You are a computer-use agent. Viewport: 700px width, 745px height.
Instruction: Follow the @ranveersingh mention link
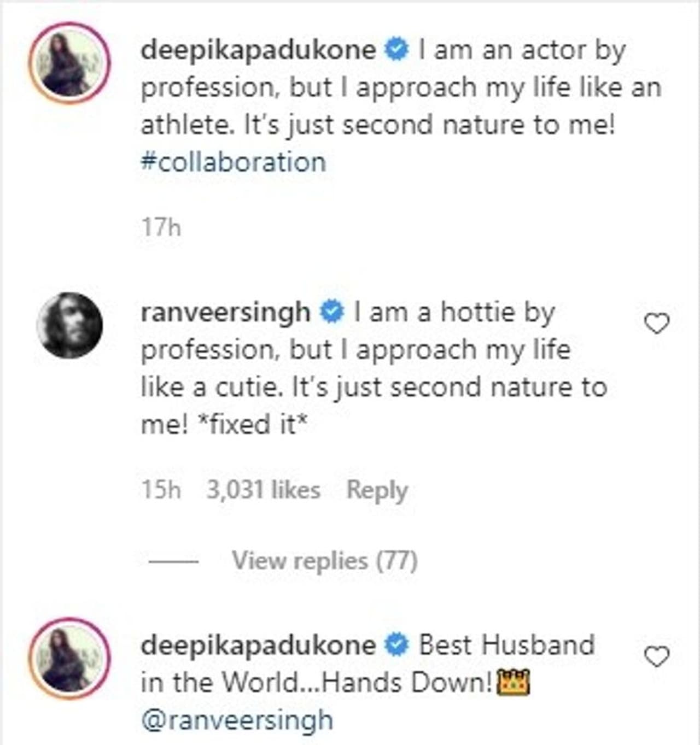click(x=237, y=720)
